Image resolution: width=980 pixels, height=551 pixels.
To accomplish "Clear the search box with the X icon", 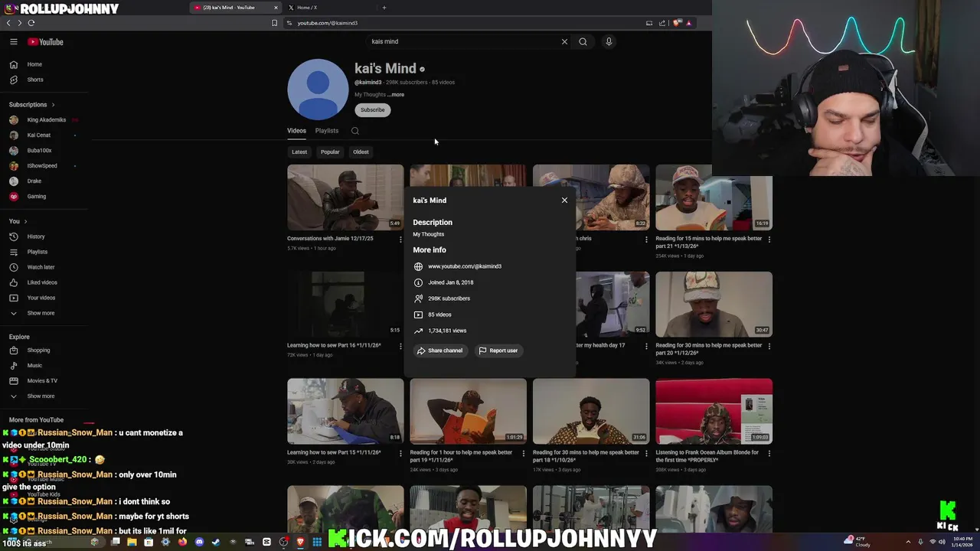I will pos(564,41).
